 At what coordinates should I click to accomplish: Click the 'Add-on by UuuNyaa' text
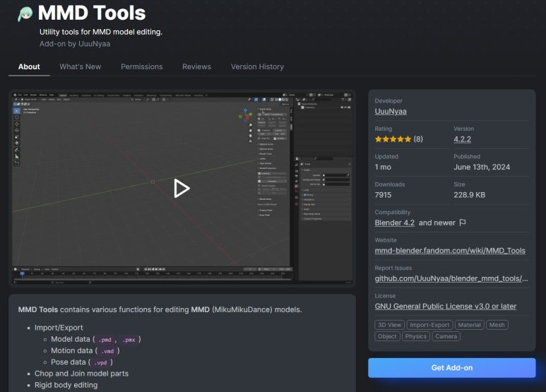click(x=75, y=44)
